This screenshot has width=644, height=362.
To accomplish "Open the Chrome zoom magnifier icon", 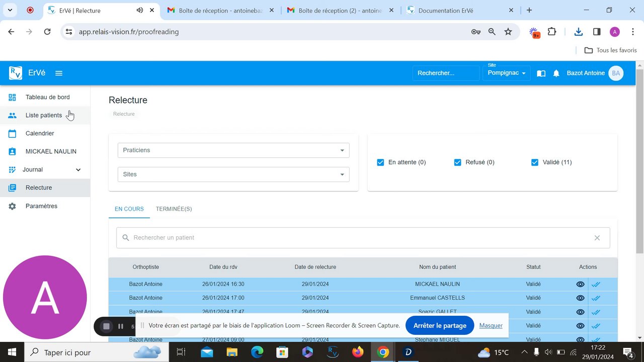I will [492, 32].
